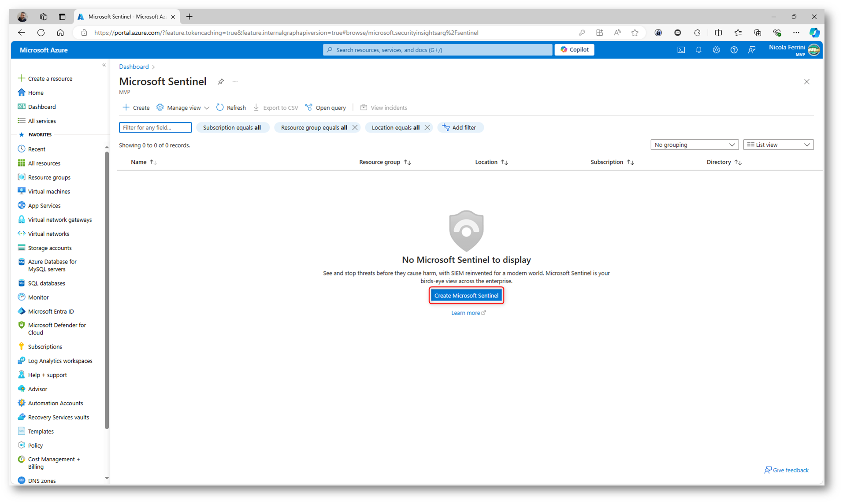Click Azure Database for MySQL servers icon
This screenshot has height=504, width=843.
(21, 262)
